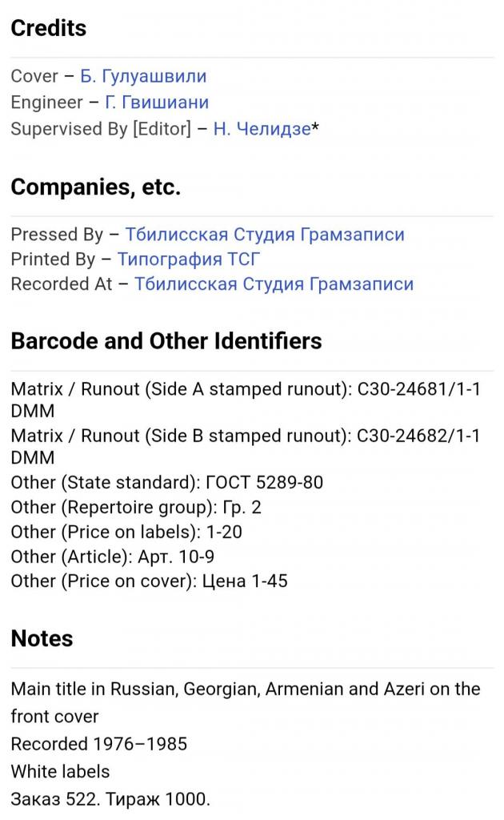Open Recorded At Тбилисская Студия Грамзаписи link
The image size is (504, 820).
(274, 284)
